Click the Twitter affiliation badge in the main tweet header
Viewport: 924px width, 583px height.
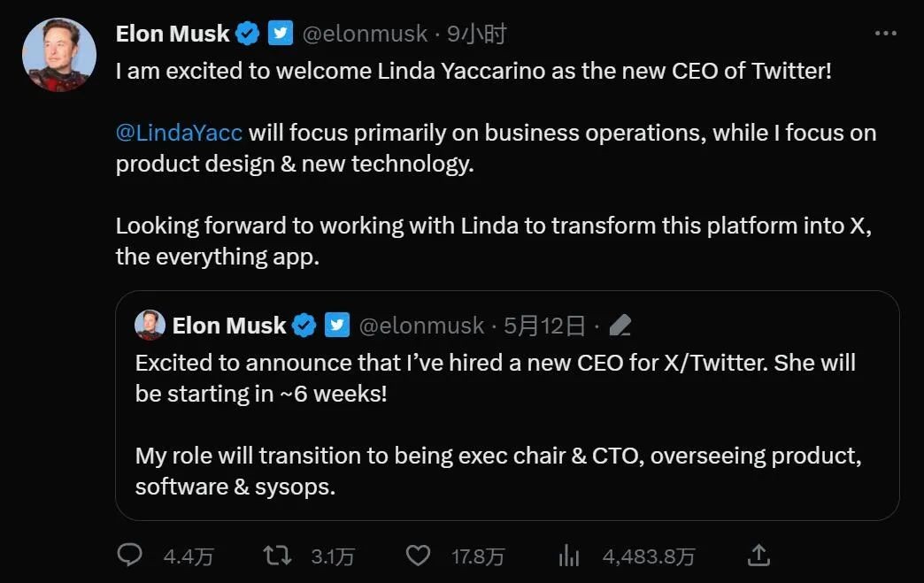pyautogui.click(x=281, y=35)
